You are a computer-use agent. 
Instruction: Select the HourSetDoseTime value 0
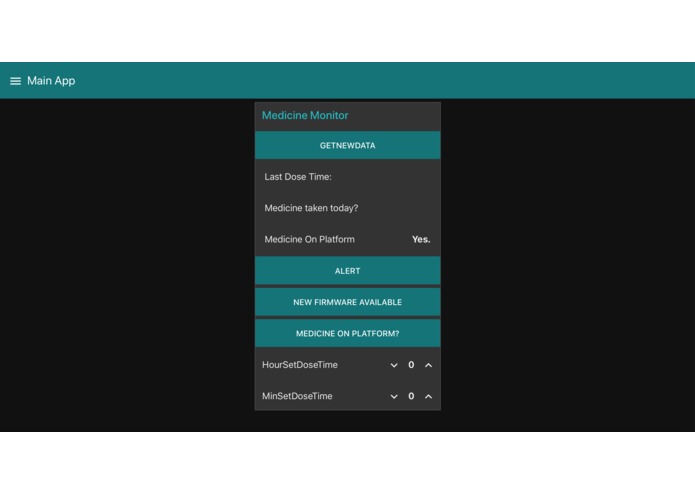(411, 365)
